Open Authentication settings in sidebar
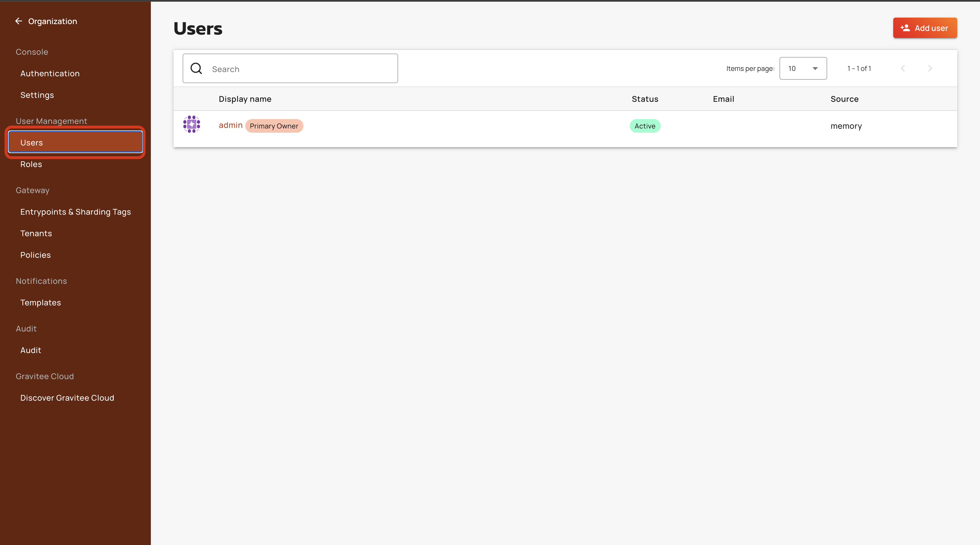980x545 pixels. click(50, 73)
